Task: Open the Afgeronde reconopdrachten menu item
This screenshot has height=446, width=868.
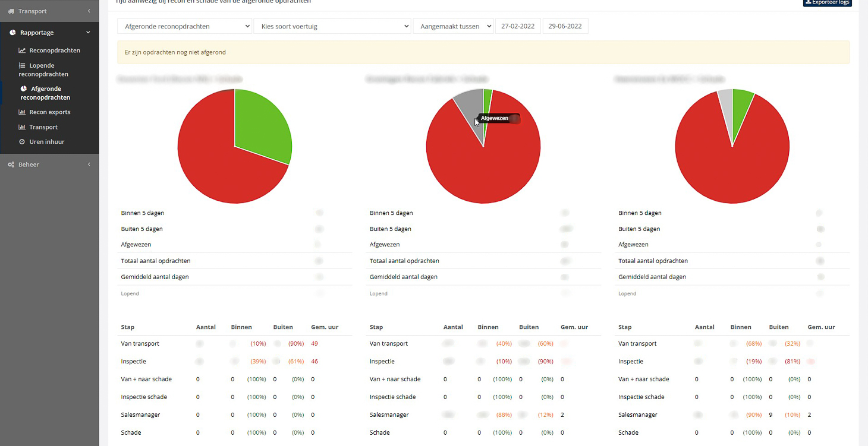Action: coord(45,93)
